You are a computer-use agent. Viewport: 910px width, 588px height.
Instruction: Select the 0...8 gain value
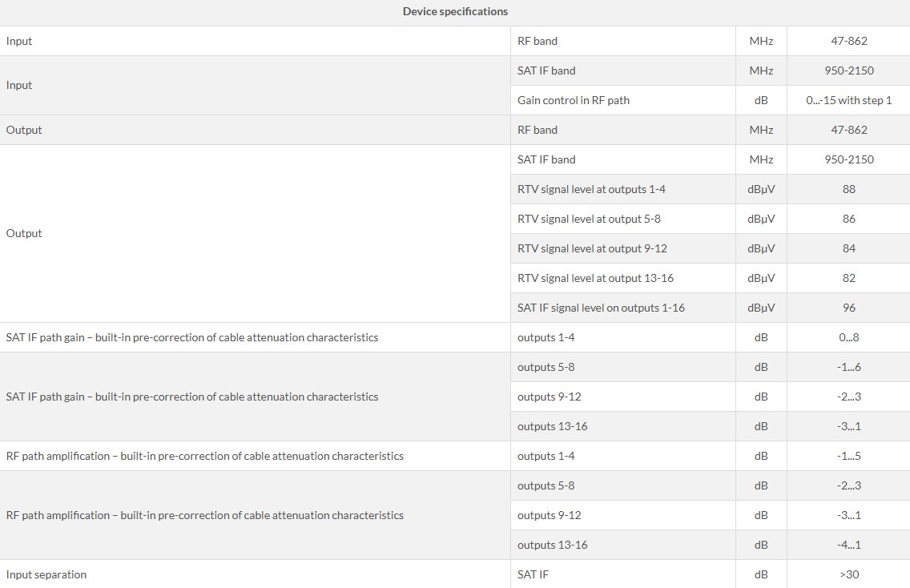(x=848, y=337)
